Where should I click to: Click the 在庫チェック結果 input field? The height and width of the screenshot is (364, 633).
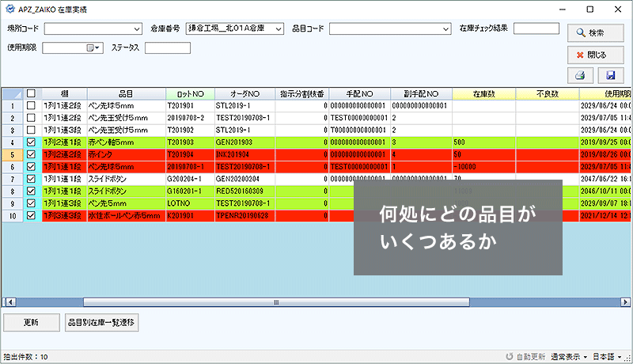[x=536, y=29]
